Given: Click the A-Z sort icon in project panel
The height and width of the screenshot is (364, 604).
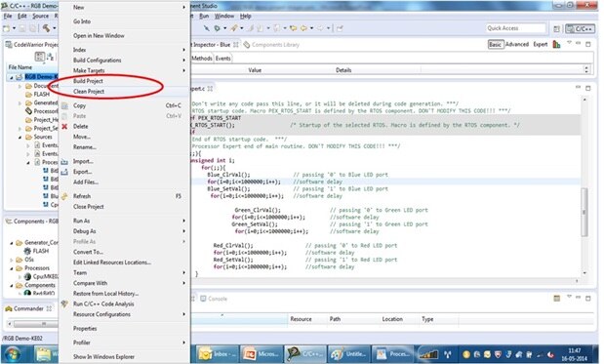Looking at the screenshot, I should pyautogui.click(x=51, y=57).
